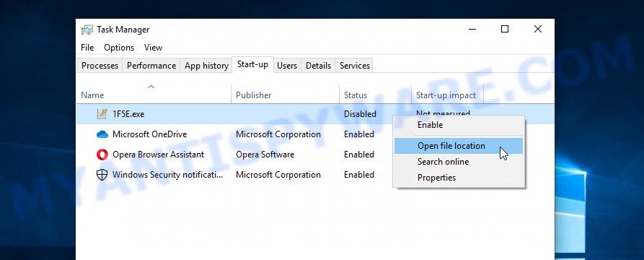This screenshot has height=260, width=644.
Task: Click the Enabled status of Windows Security
Action: [359, 175]
